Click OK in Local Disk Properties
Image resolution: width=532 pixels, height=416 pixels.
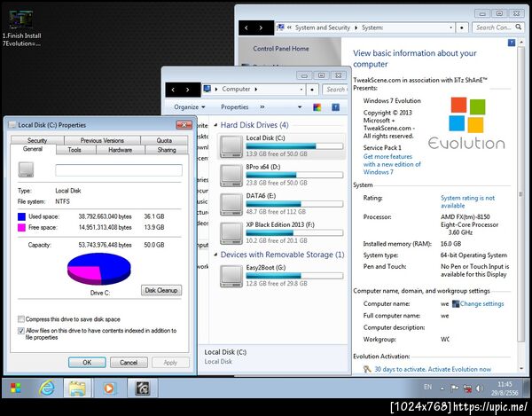[87, 363]
